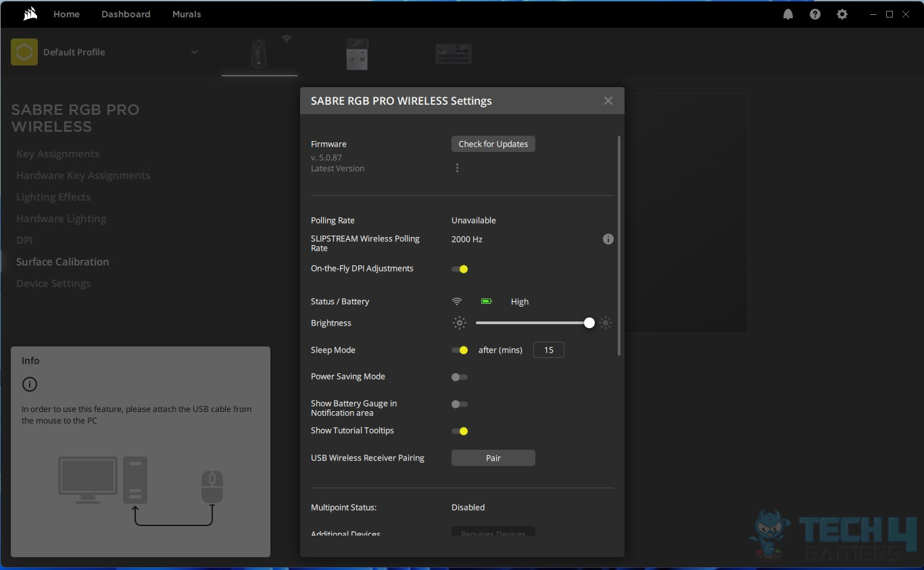924x570 pixels.
Task: Click the PC-to-mouse USB connection diagram
Action: pos(141,491)
